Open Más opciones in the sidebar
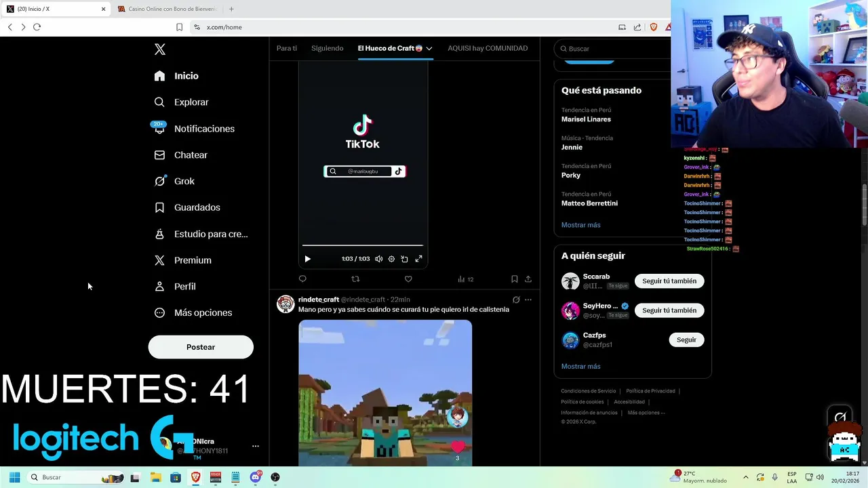This screenshot has width=868, height=488. click(x=193, y=313)
